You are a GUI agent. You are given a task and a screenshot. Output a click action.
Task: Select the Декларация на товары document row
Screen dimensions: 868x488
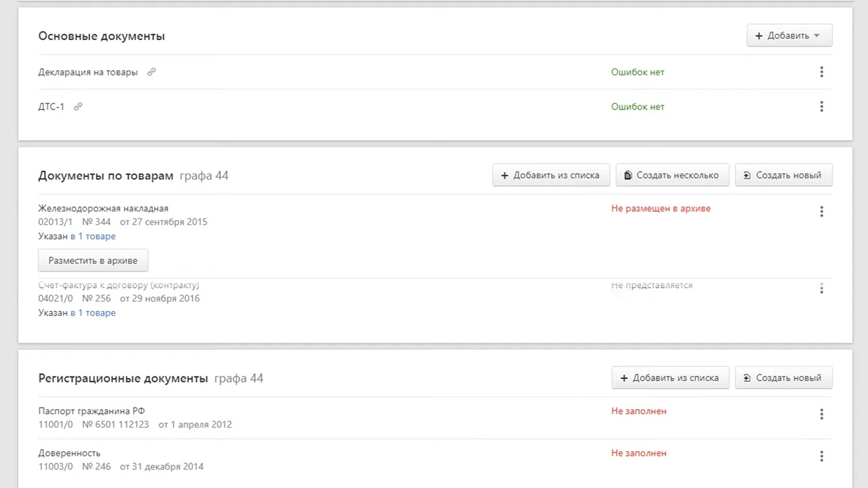click(x=88, y=72)
